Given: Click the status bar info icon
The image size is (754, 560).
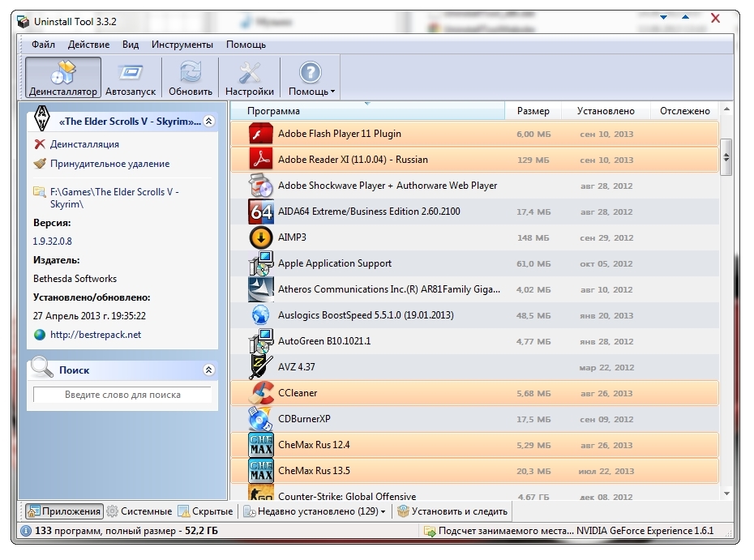Looking at the screenshot, I should pos(26,531).
